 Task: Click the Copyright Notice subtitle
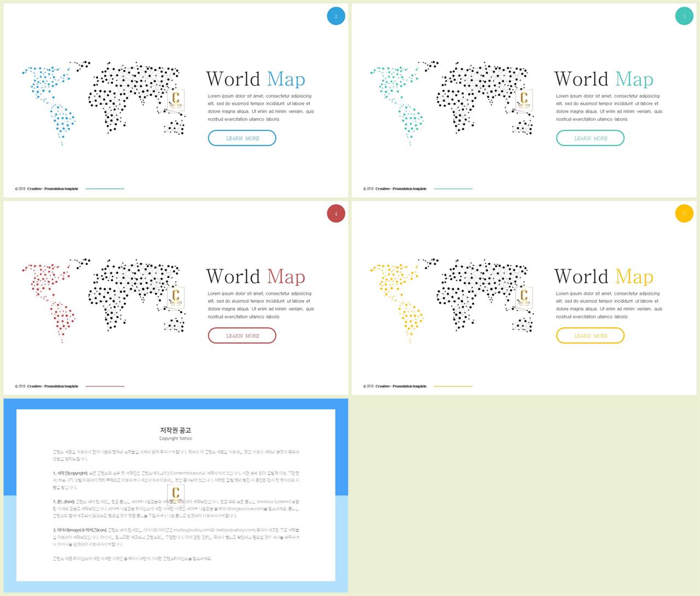click(176, 438)
